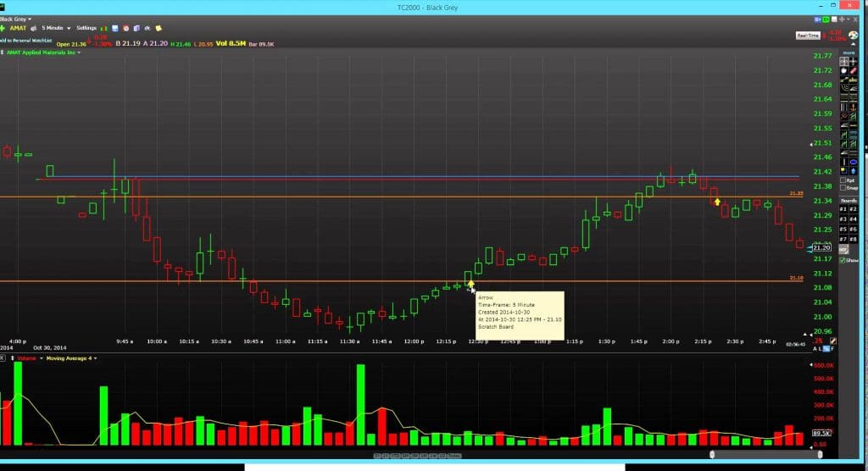This screenshot has height=471, width=868.
Task: Switch to board #8
Action: click(x=853, y=239)
